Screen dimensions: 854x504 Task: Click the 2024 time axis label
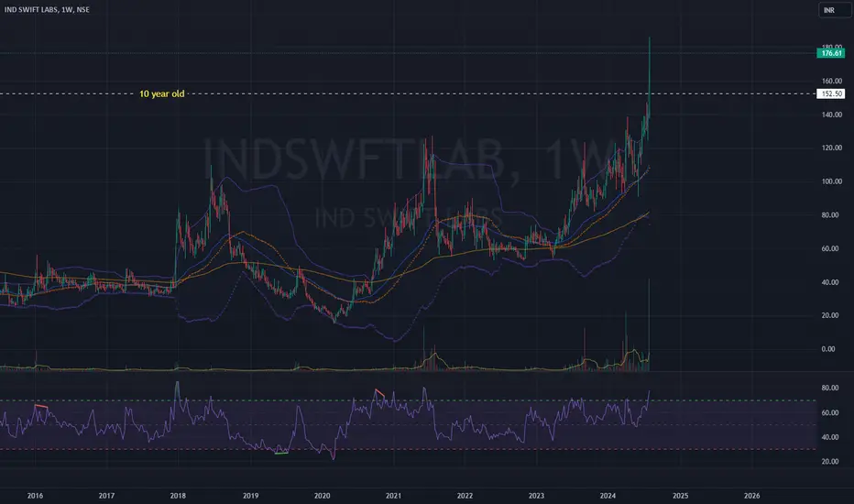pyautogui.click(x=608, y=496)
